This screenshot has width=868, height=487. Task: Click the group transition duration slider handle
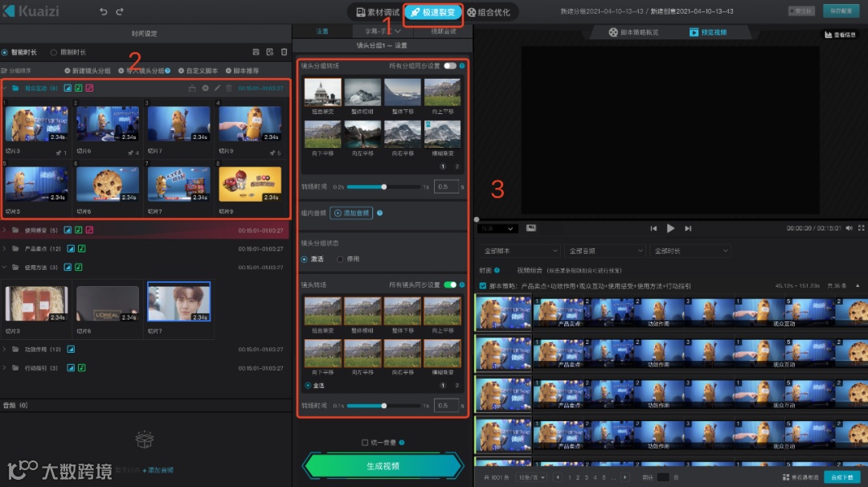coord(383,186)
